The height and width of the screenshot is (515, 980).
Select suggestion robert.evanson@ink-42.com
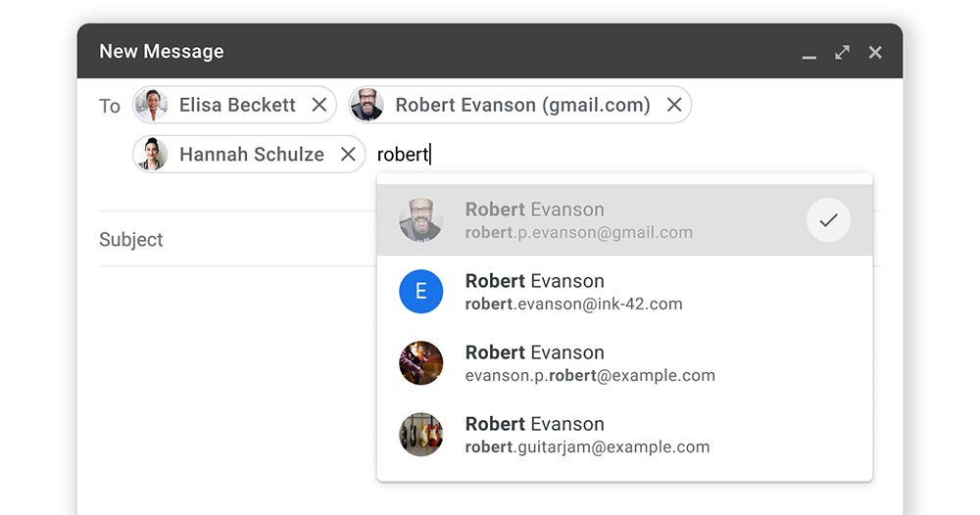625,292
